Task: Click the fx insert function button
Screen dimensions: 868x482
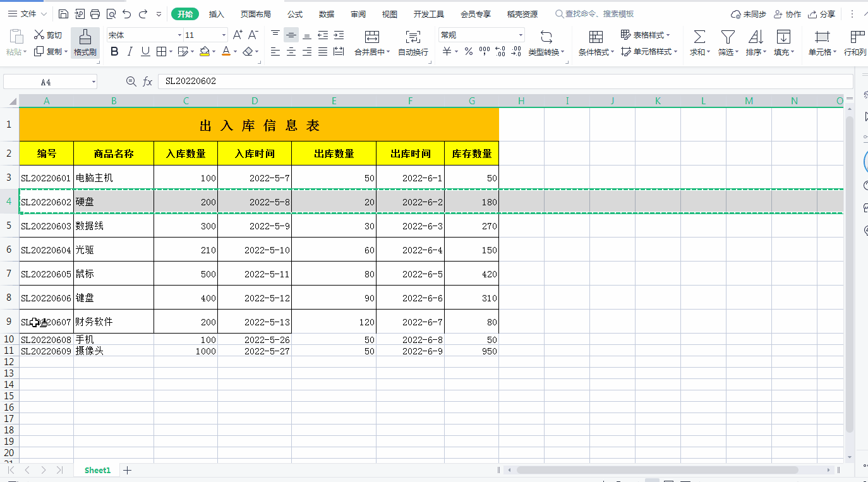Action: [147, 81]
